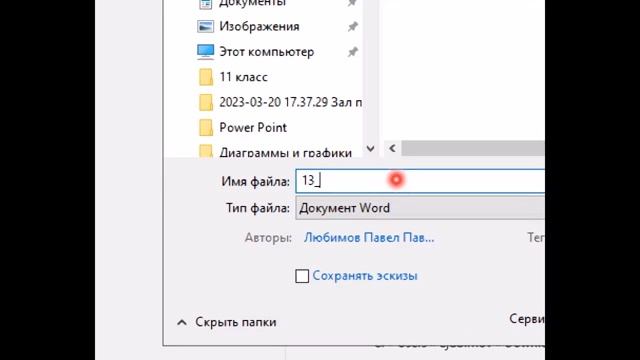Click the Имя файла label
Image resolution: width=640 pixels, height=360 pixels.
tap(256, 182)
